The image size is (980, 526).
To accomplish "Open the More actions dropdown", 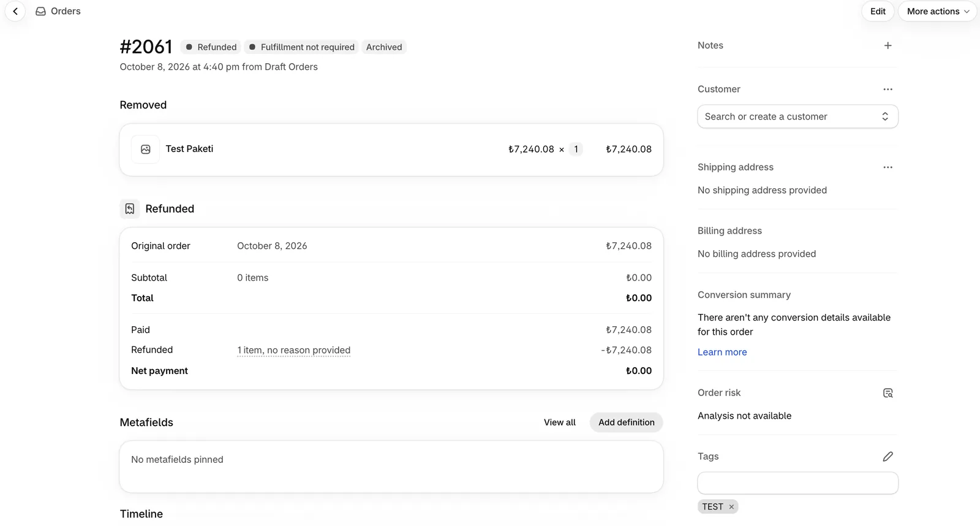I will [937, 11].
